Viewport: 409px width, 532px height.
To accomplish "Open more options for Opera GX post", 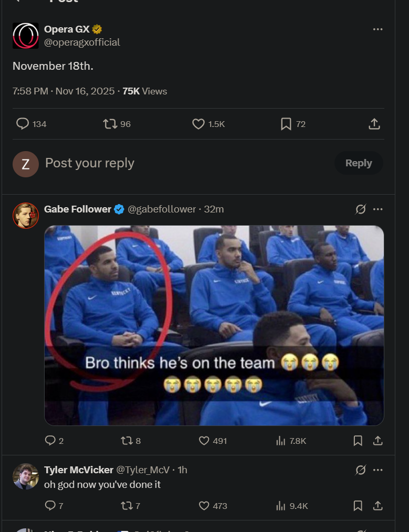I will point(377,29).
